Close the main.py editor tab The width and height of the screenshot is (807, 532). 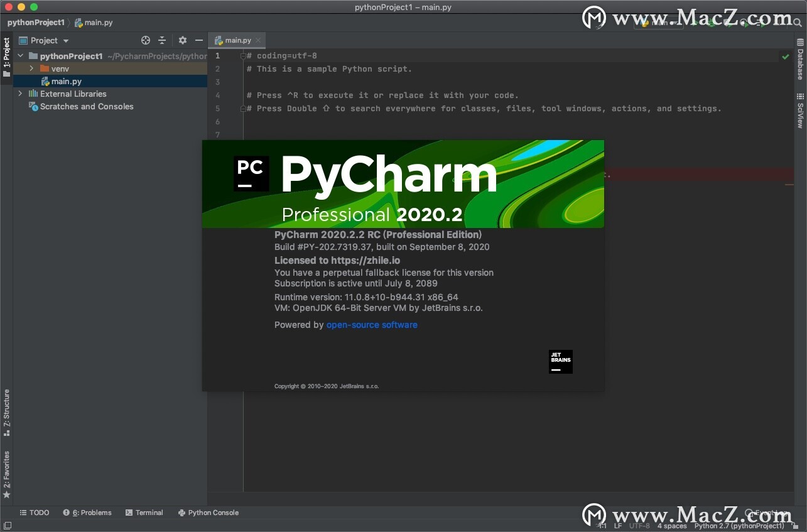(x=258, y=40)
